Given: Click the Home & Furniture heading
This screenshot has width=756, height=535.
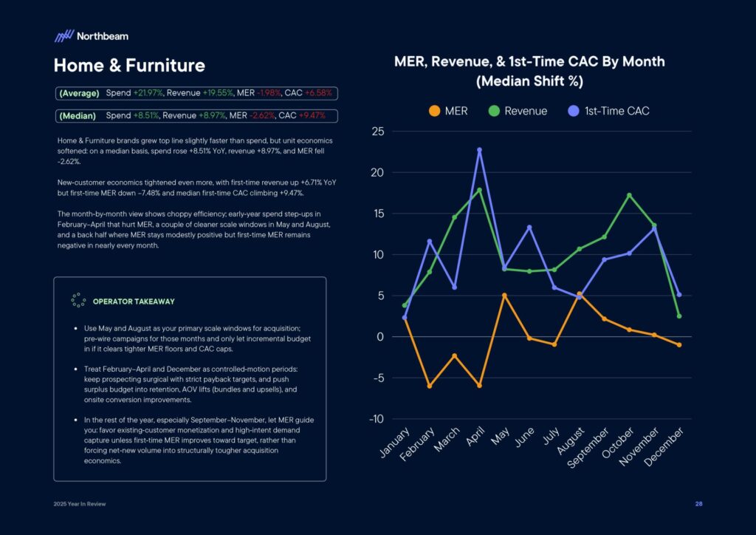Looking at the screenshot, I should click(x=129, y=66).
